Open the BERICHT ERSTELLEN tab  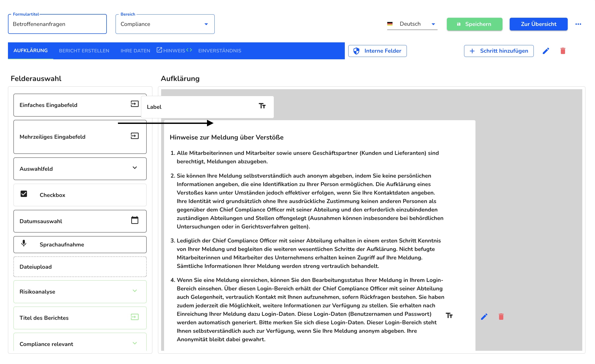click(84, 51)
